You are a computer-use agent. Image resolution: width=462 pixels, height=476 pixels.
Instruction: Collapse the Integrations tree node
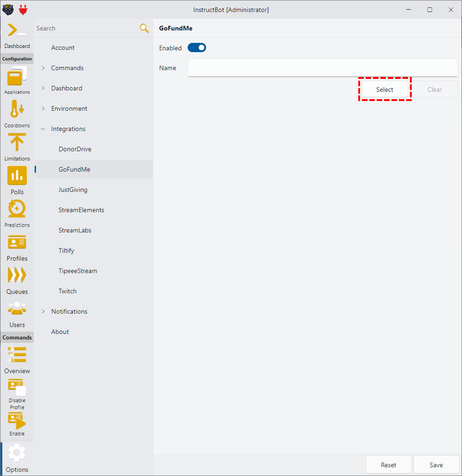[43, 129]
